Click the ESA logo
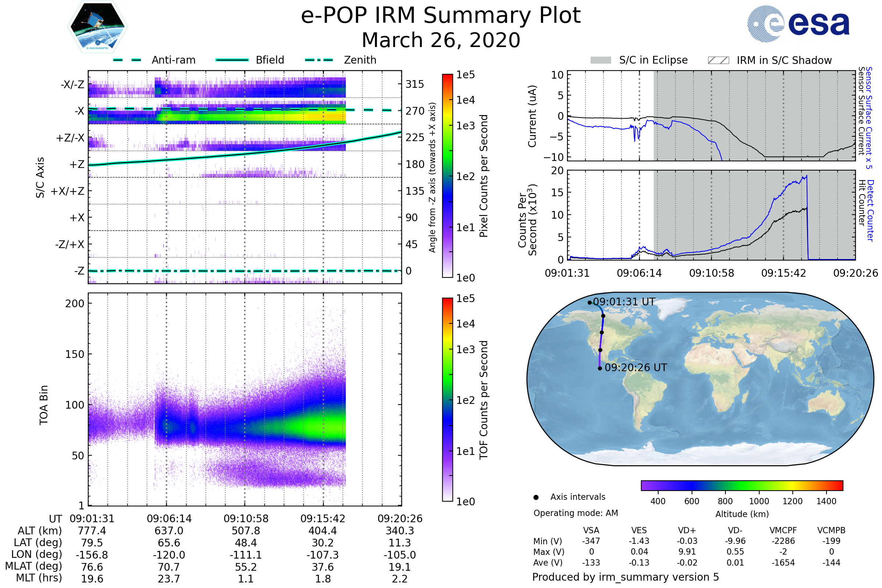Viewport: 882px width, 588px height. tap(798, 24)
